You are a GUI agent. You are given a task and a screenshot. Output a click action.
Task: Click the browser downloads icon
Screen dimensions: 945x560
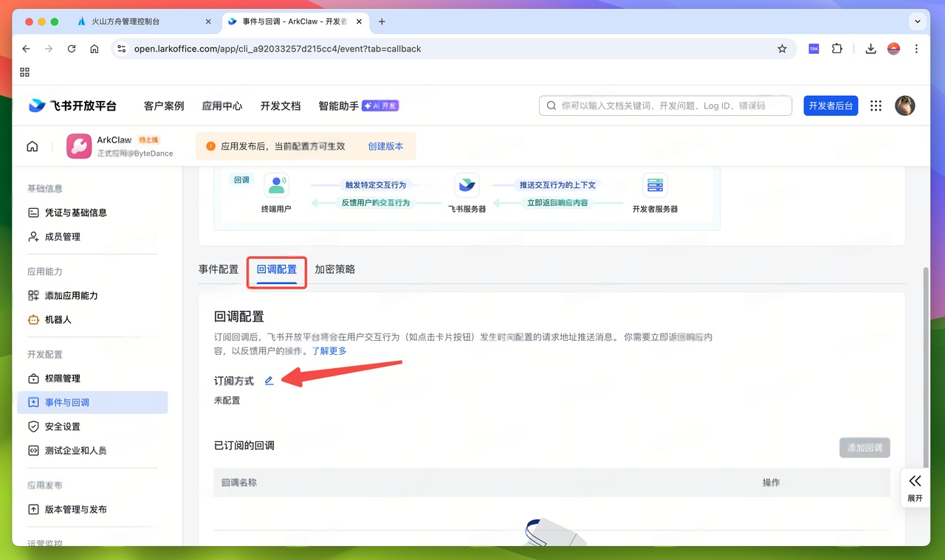click(870, 49)
